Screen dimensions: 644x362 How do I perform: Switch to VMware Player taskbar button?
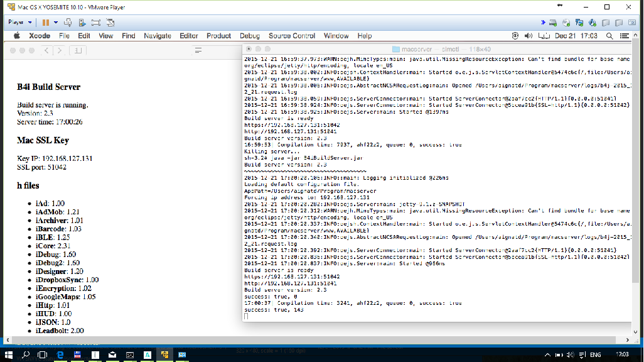click(164, 354)
